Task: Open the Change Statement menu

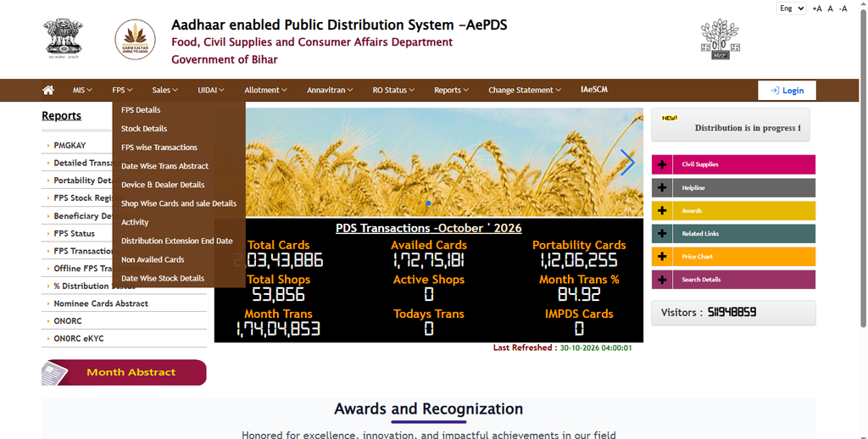Action: [x=525, y=90]
